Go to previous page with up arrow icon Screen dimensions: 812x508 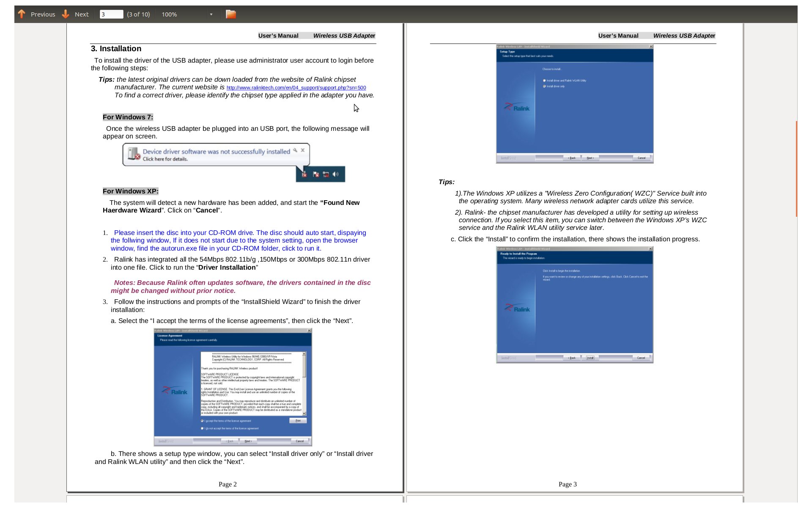[x=22, y=14]
